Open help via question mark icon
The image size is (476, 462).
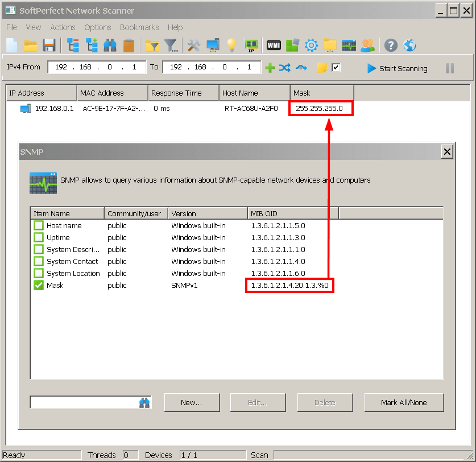click(x=391, y=46)
